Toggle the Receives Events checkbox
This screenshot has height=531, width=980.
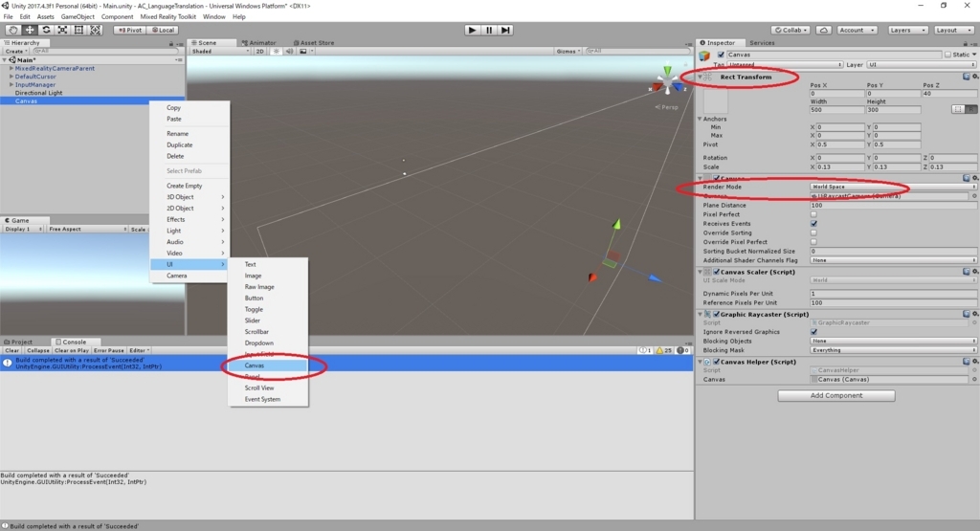tap(813, 224)
